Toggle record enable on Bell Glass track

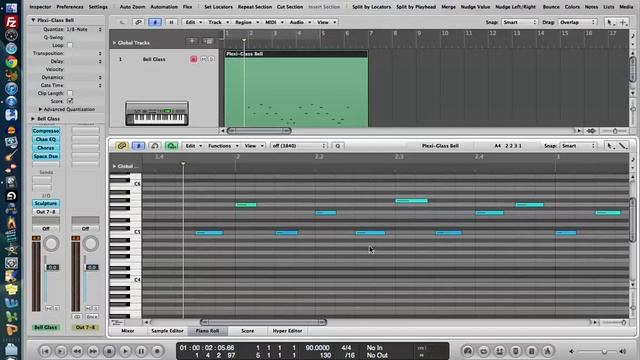[x=193, y=59]
